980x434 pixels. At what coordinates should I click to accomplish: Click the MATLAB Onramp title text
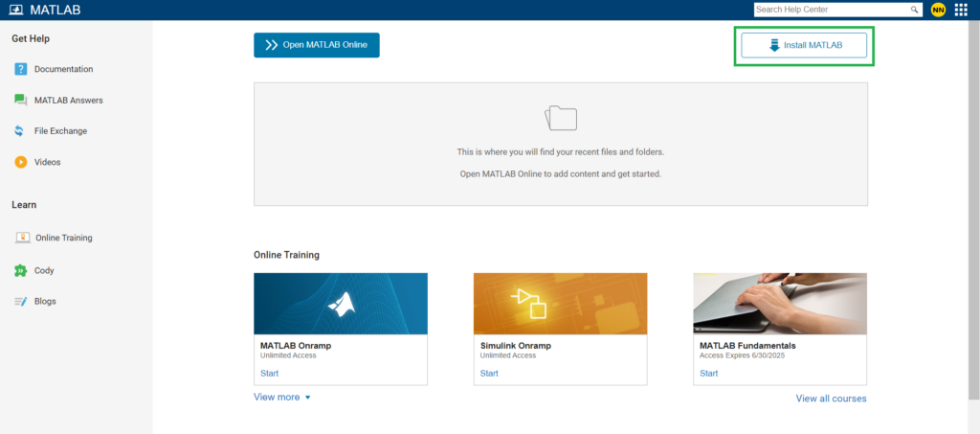(x=295, y=346)
